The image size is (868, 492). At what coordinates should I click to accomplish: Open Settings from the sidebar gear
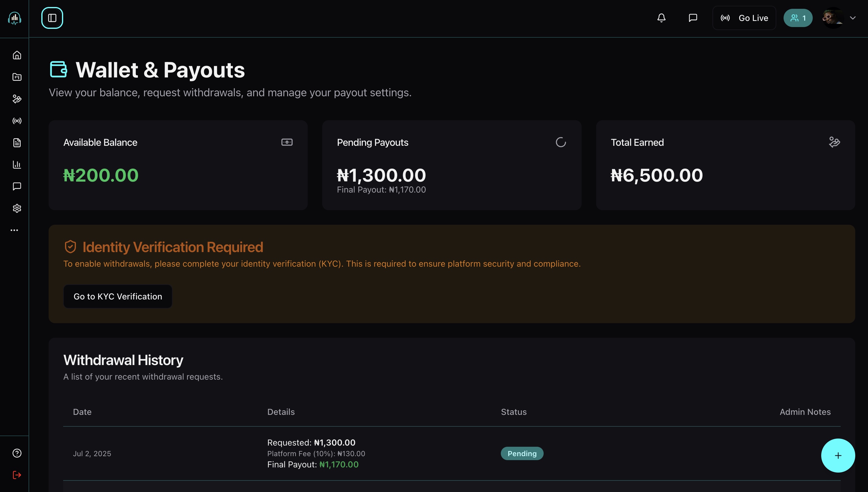click(17, 208)
